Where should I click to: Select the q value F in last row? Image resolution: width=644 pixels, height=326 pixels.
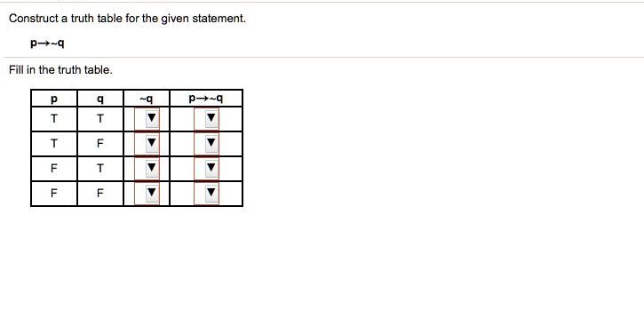(x=100, y=193)
